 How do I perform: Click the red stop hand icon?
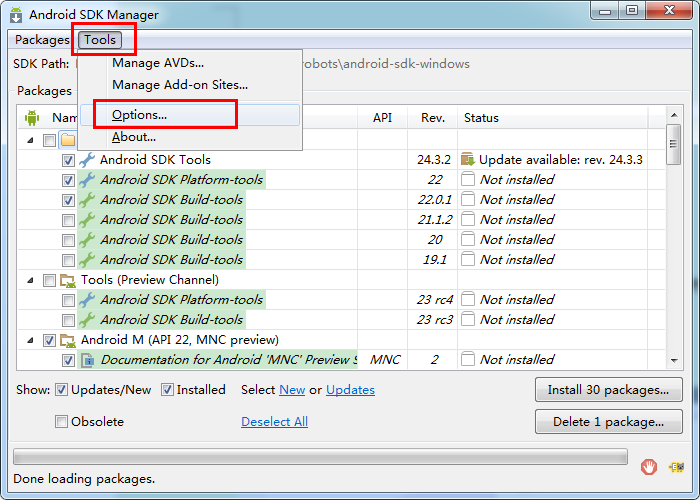click(x=649, y=467)
